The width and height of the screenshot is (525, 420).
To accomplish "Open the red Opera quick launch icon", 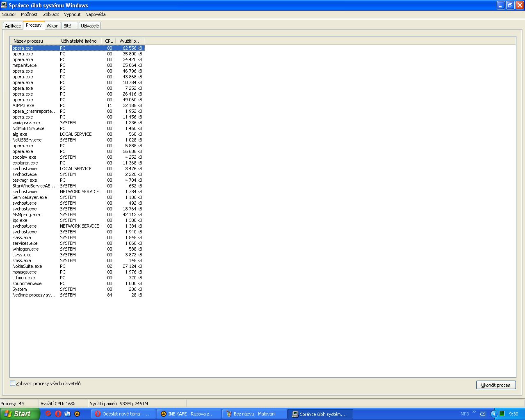I will pyautogui.click(x=58, y=414).
